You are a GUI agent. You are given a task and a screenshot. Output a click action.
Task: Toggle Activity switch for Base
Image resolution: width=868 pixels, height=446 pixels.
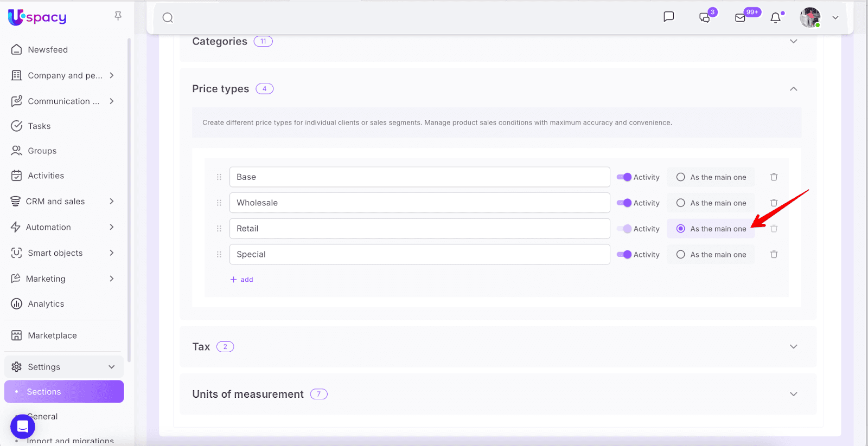point(624,177)
